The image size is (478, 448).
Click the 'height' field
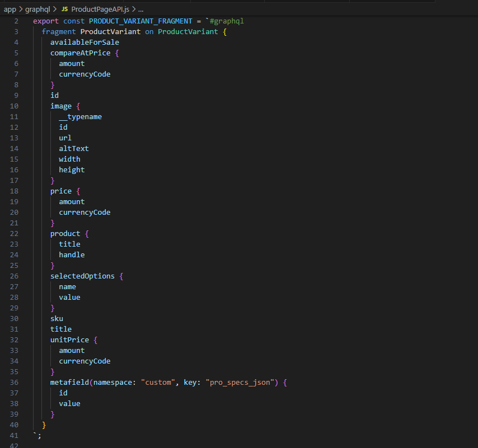tap(72, 170)
